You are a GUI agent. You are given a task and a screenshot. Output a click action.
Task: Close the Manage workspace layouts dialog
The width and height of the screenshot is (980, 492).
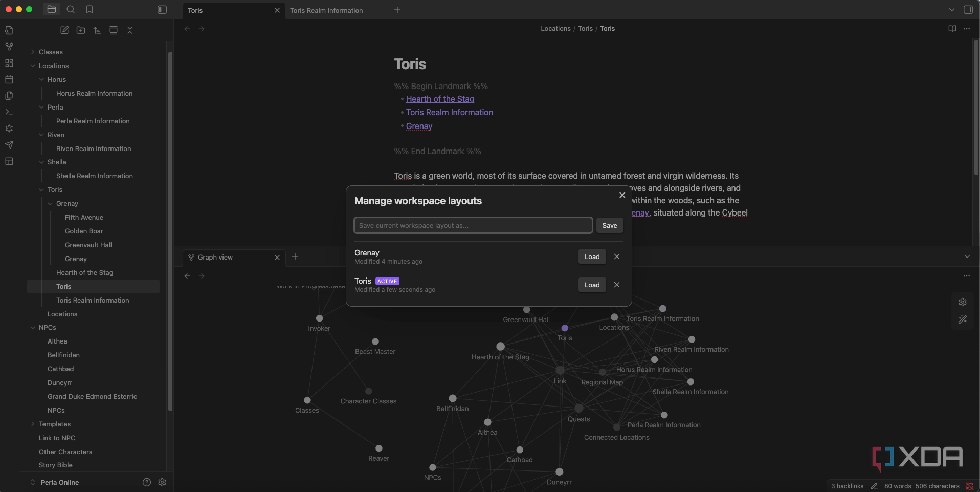click(622, 195)
